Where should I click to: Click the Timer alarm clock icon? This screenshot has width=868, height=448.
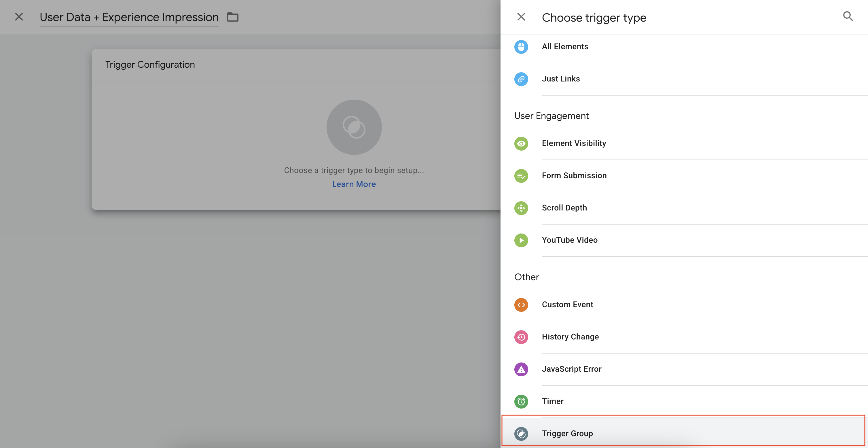[x=521, y=402]
